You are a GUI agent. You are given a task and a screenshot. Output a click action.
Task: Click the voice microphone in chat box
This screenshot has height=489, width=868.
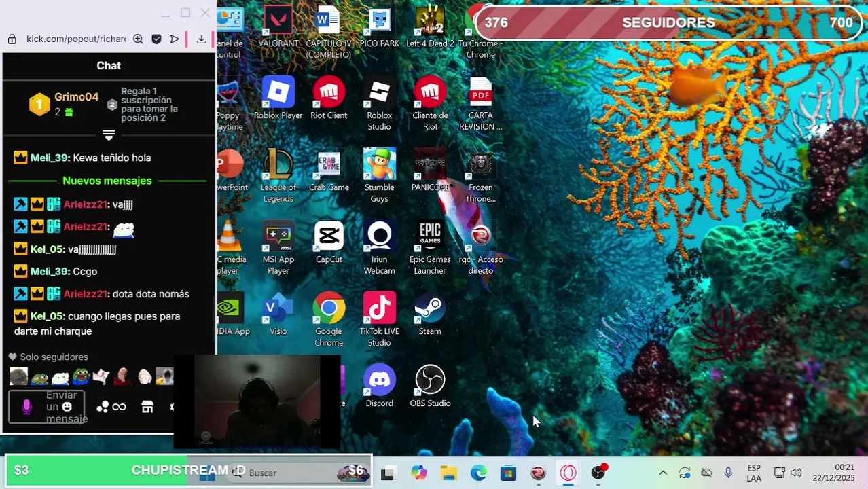(26, 407)
